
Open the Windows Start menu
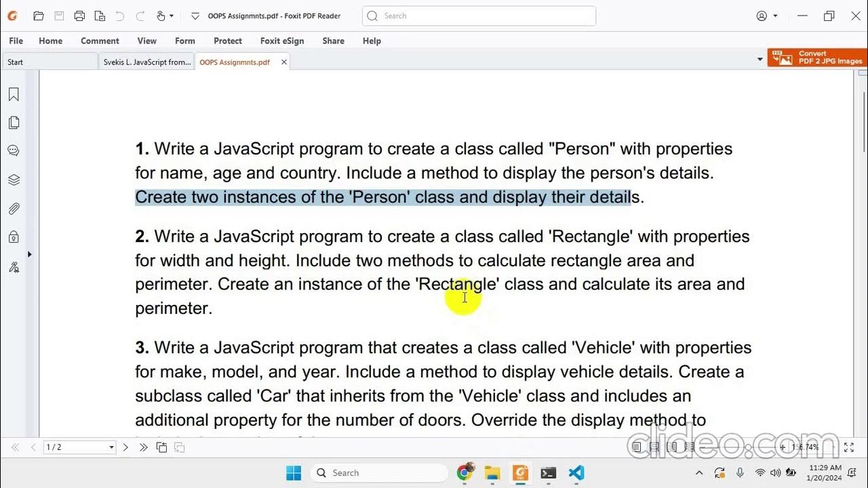pyautogui.click(x=294, y=472)
